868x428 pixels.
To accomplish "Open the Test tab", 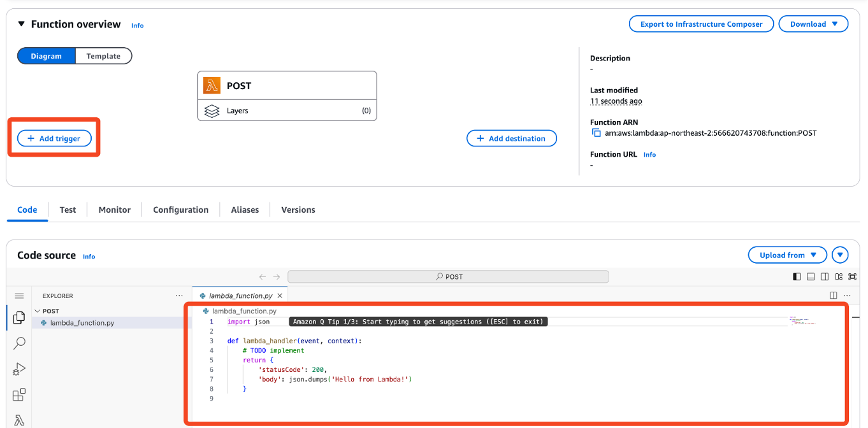I will pos(68,210).
